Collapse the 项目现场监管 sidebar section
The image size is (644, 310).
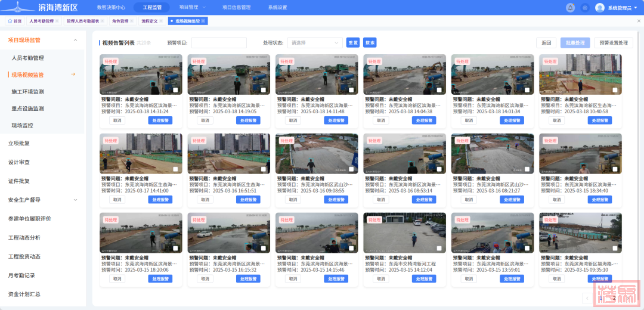[x=75, y=41]
